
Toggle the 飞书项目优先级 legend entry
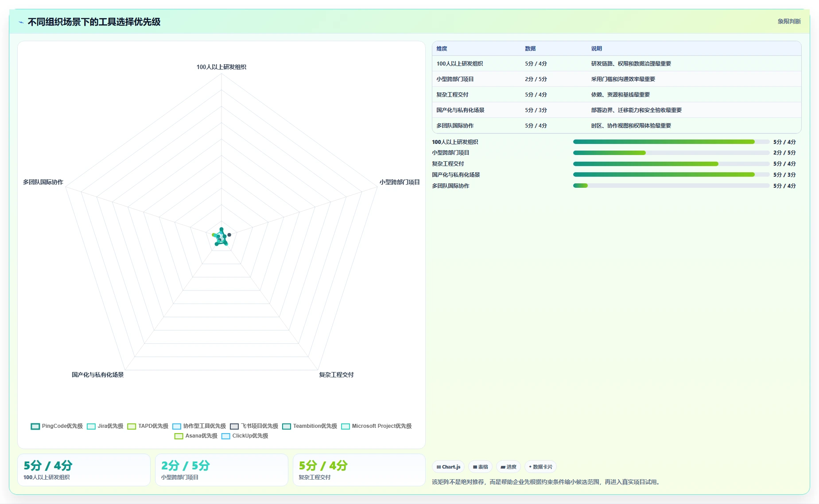tap(254, 426)
